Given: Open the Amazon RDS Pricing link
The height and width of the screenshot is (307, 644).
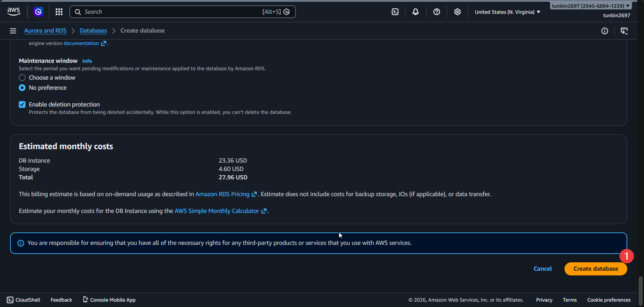Looking at the screenshot, I should click(222, 194).
